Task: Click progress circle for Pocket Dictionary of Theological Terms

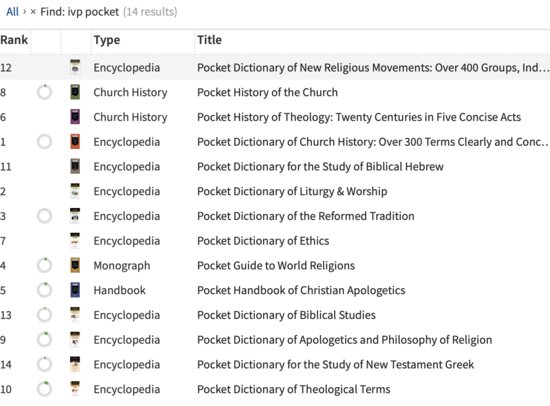Action: point(45,389)
